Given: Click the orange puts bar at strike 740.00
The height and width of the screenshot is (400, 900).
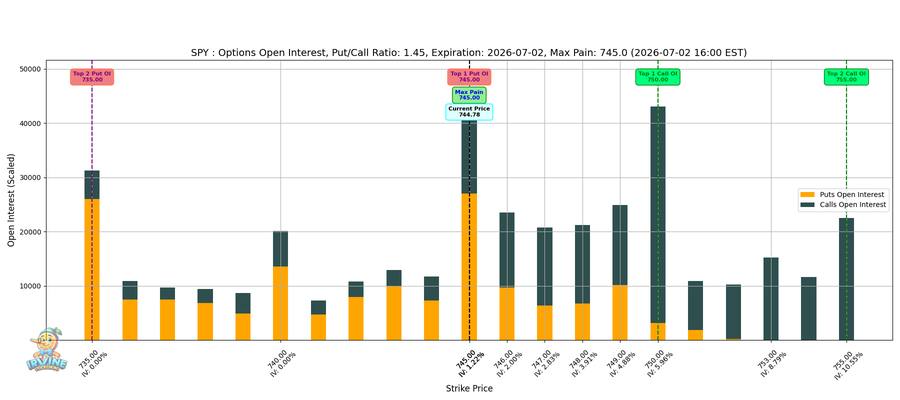Looking at the screenshot, I should point(281,303).
